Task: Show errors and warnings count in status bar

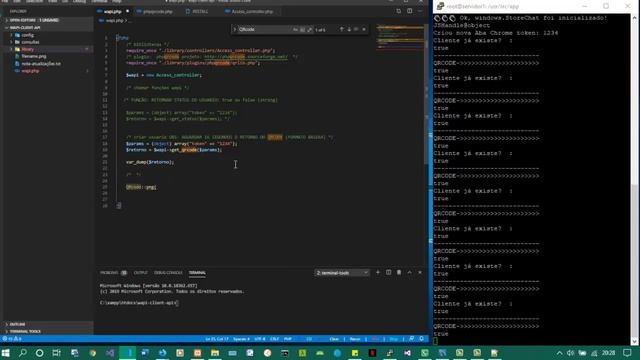Action: (12, 339)
